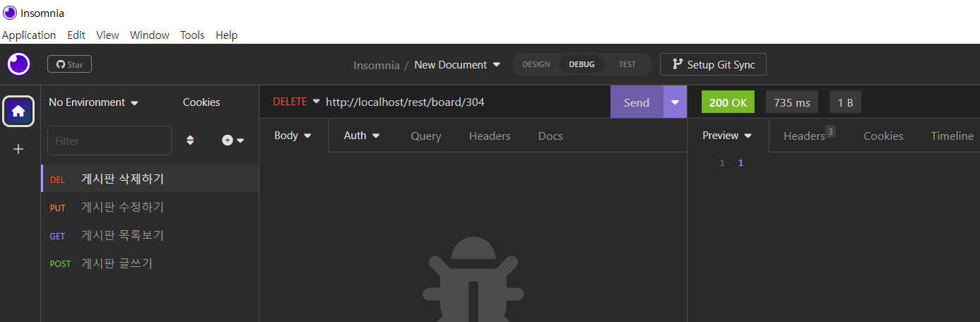The width and height of the screenshot is (980, 322).
Task: Switch to DESIGN mode
Action: point(536,64)
